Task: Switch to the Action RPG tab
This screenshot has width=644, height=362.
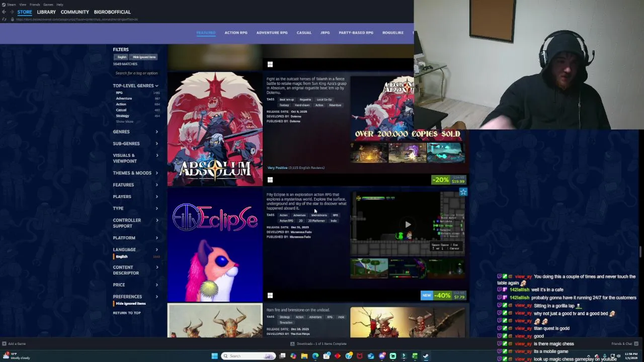Action: point(235,33)
